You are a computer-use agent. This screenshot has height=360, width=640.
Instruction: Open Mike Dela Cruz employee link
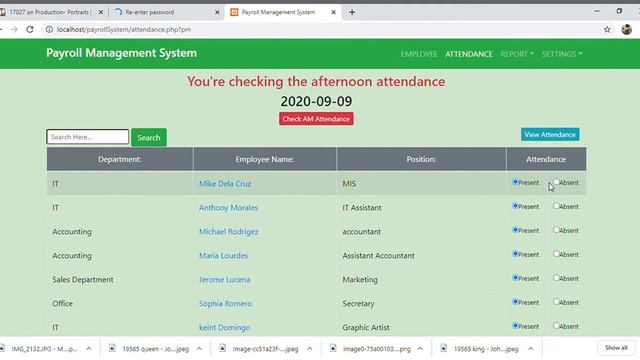225,184
